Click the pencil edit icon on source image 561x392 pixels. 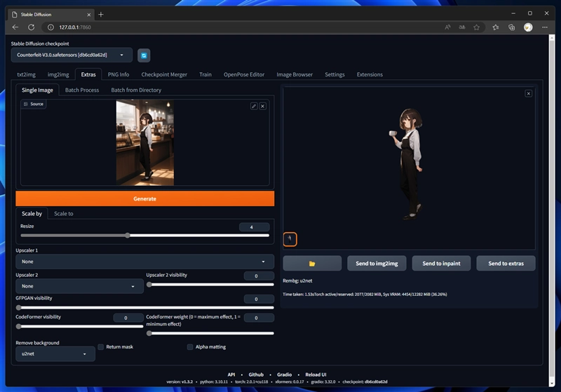tap(254, 106)
